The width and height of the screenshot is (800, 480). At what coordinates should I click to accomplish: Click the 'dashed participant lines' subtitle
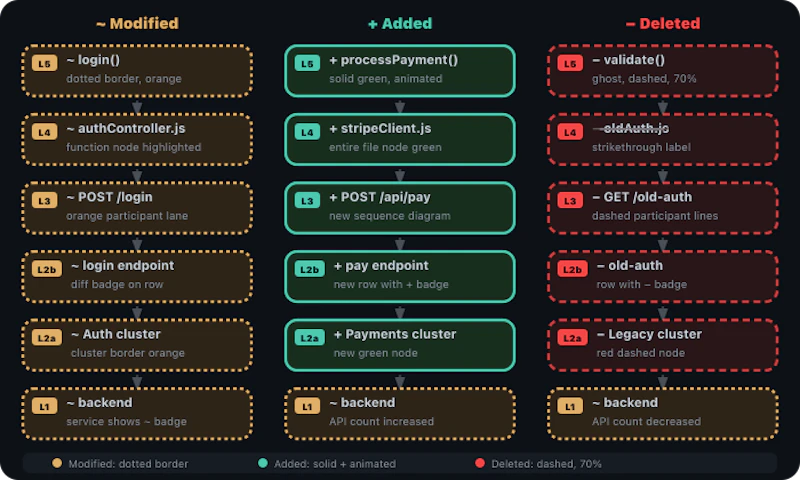[x=655, y=216]
